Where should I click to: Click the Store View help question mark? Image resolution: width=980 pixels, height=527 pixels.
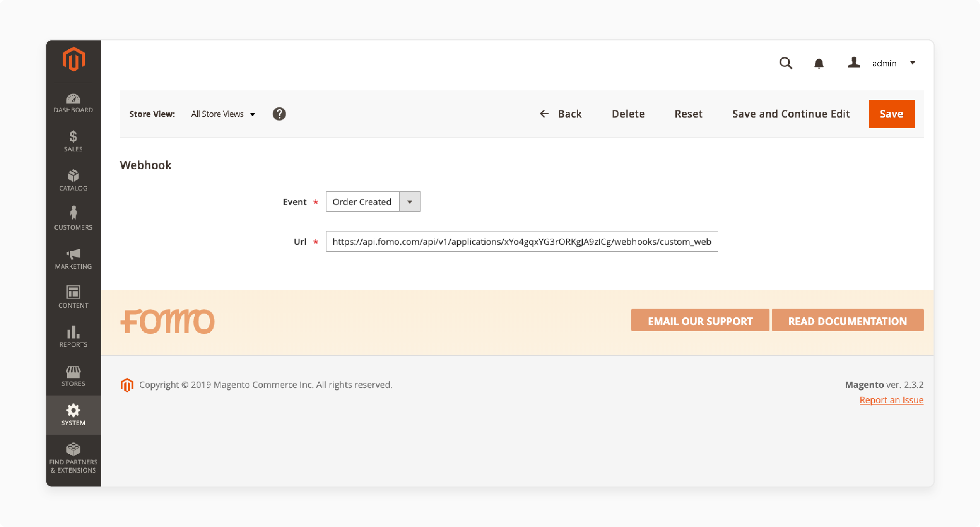(x=279, y=114)
